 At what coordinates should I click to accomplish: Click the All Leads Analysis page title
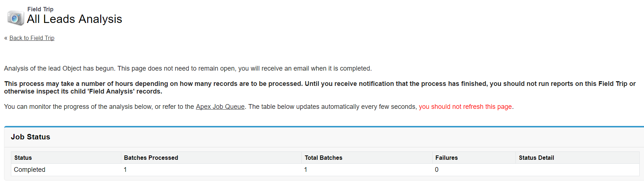tap(74, 19)
